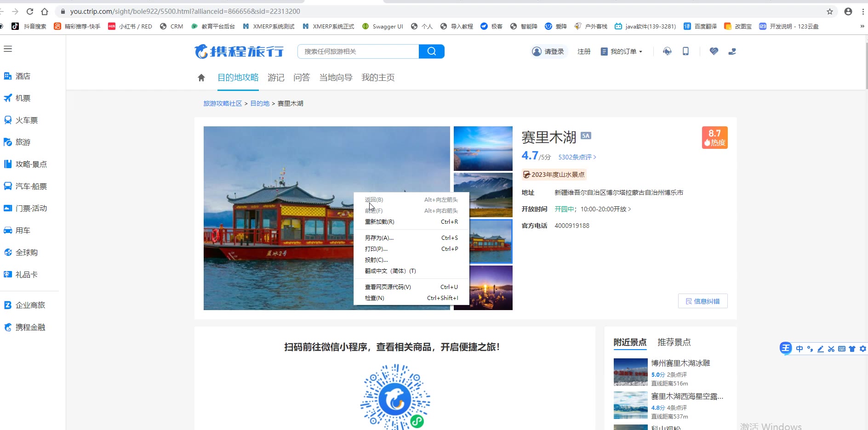Choose 检查(N) from the context menu
The width and height of the screenshot is (868, 430).
pyautogui.click(x=411, y=298)
